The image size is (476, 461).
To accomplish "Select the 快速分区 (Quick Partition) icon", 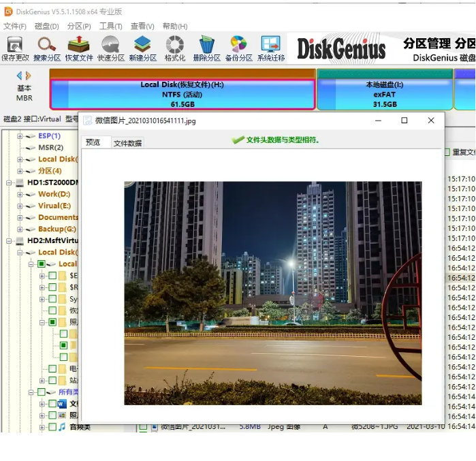I will 111,48.
